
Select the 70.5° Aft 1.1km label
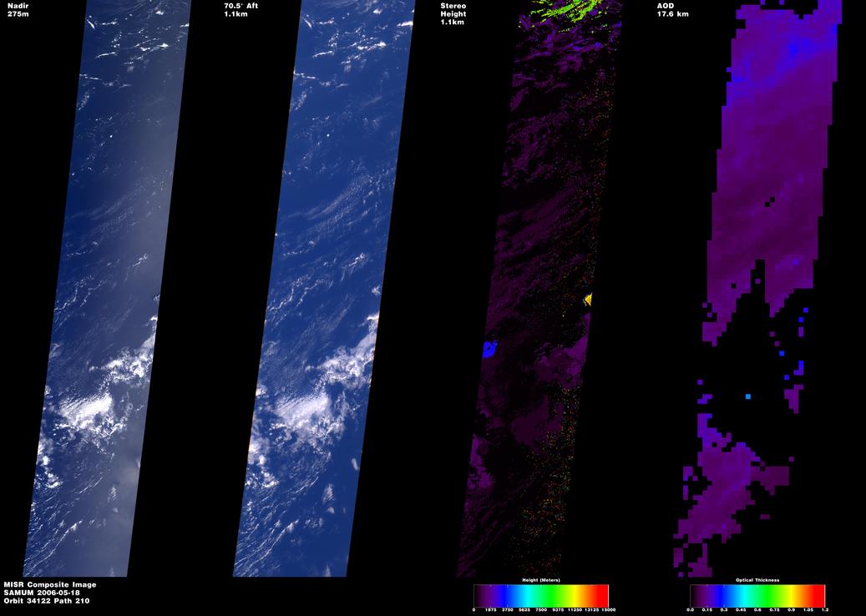coord(241,10)
